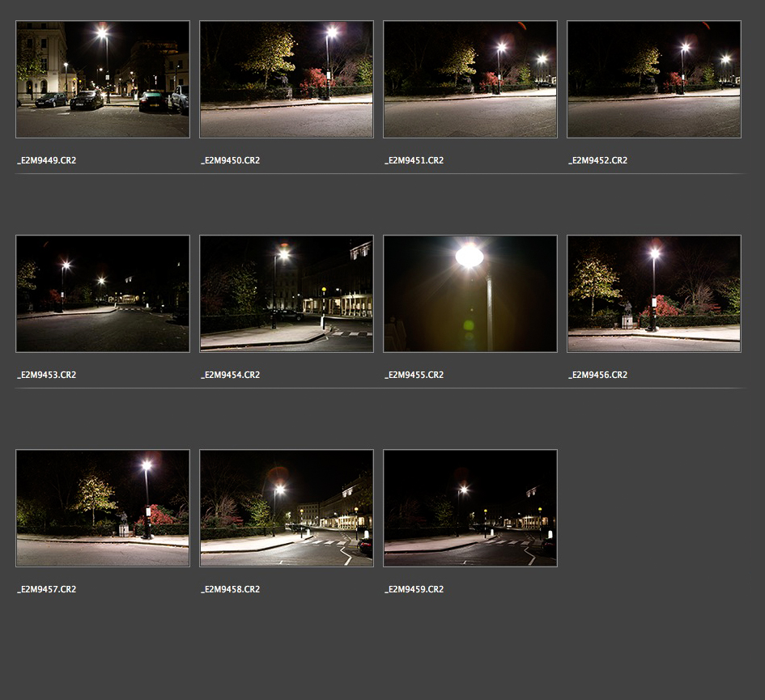The image size is (765, 700).
Task: Click the _E2M9457.CR2 image thumbnail
Action: point(103,508)
